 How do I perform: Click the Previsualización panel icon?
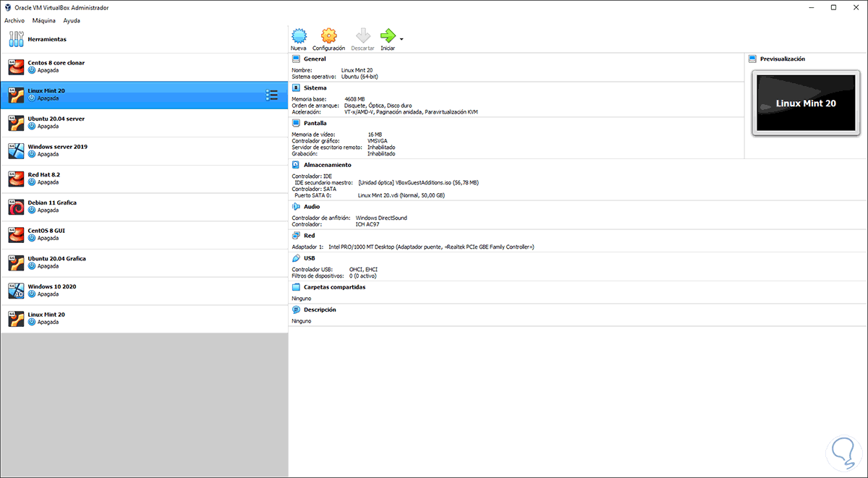pos(753,59)
